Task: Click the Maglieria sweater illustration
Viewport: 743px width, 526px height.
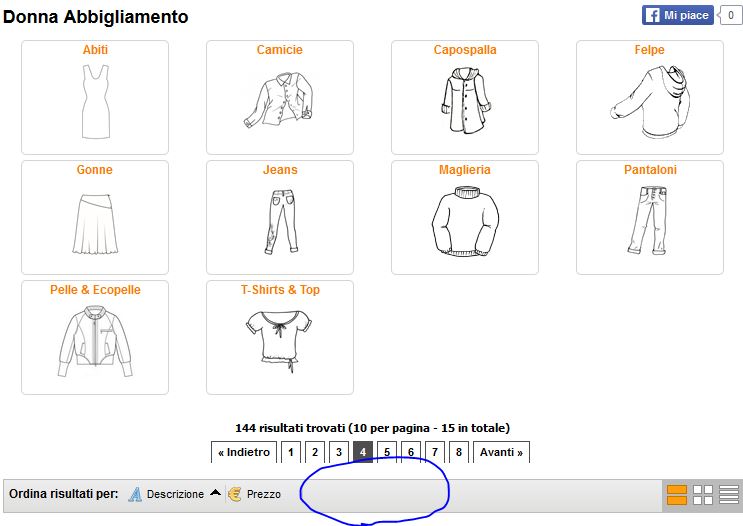Action: (x=465, y=221)
